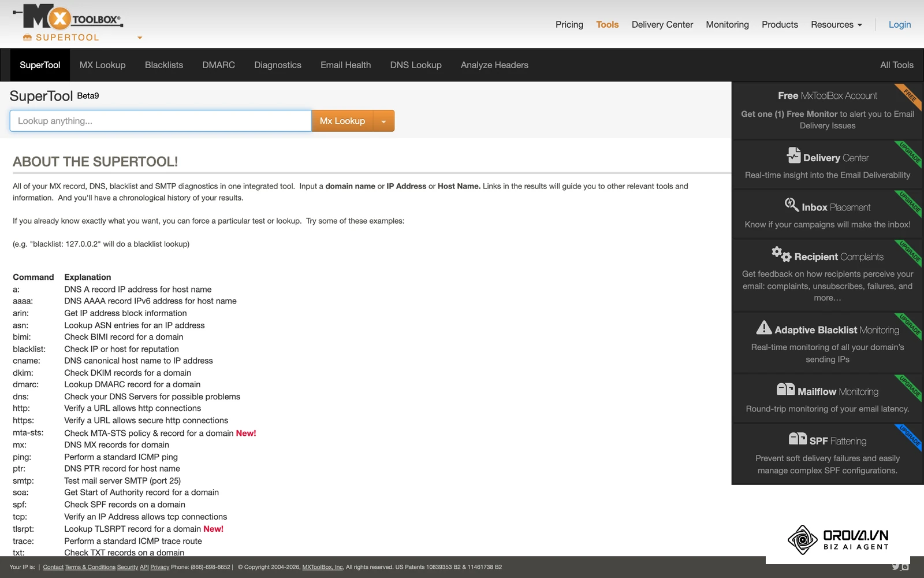Click the orange Mx Lookup button
924x578 pixels.
[x=342, y=121]
